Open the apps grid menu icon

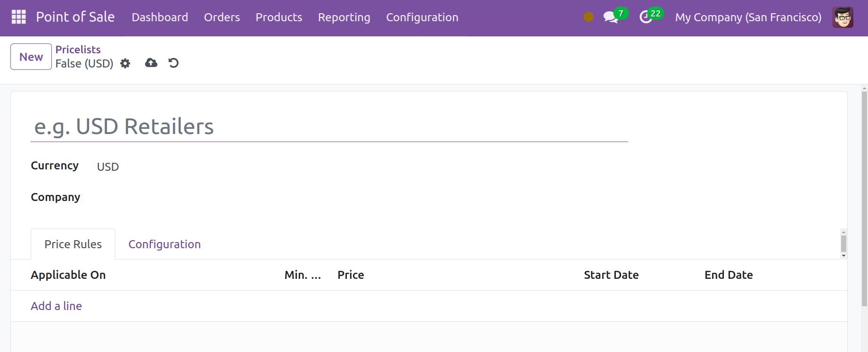pyautogui.click(x=18, y=17)
